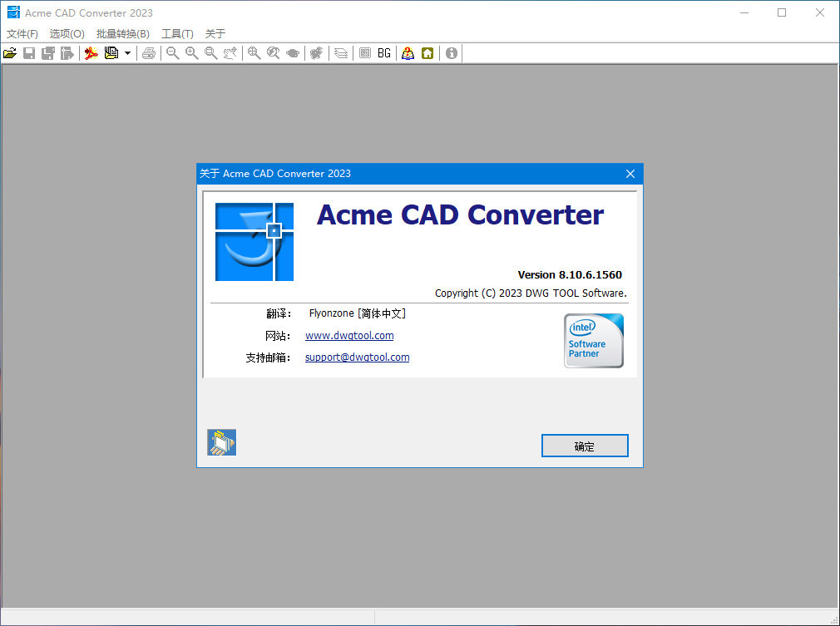Open the www.dwgtool.com link
This screenshot has width=840, height=626.
click(x=349, y=336)
